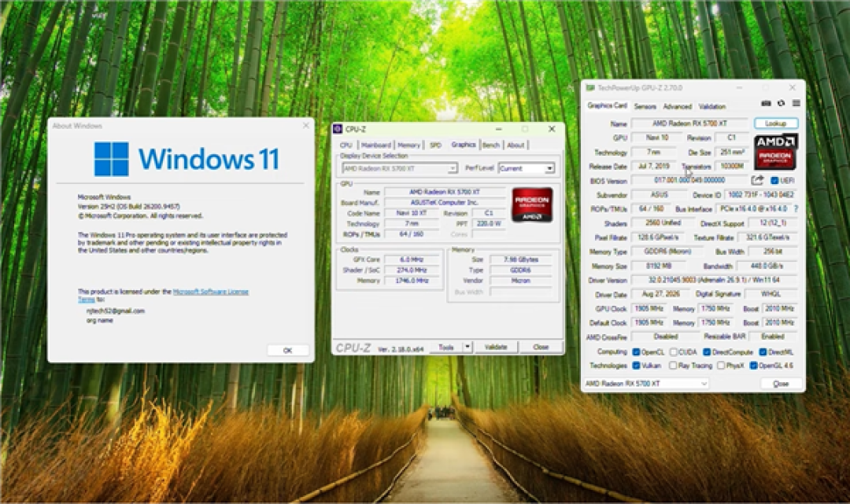This screenshot has width=850, height=504.
Task: Switch to the Bench tab in CPU-Z
Action: click(491, 145)
